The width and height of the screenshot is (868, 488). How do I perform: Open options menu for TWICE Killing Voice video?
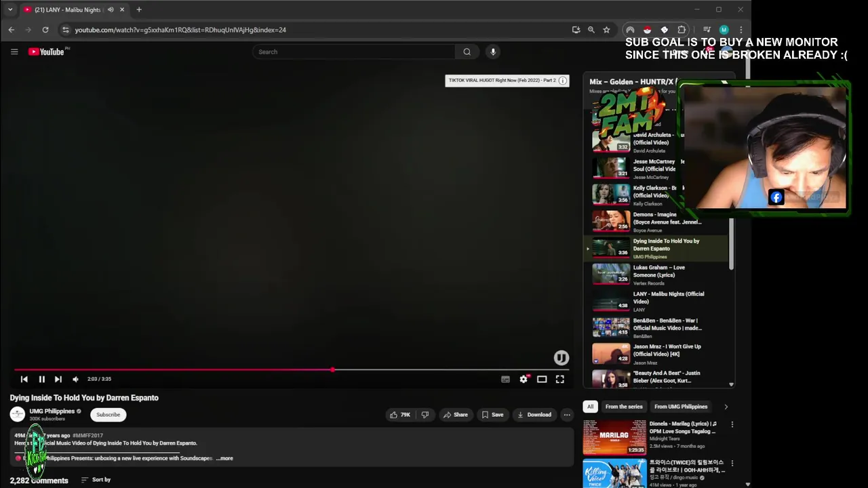click(732, 463)
